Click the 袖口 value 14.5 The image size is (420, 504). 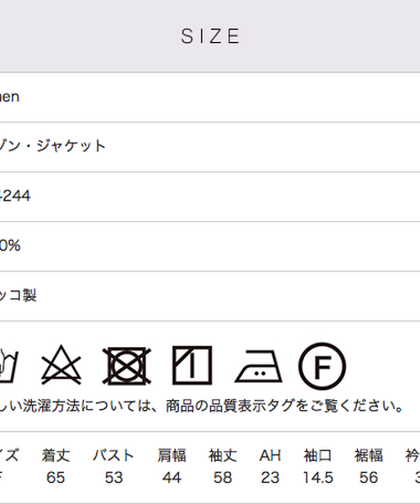click(318, 478)
